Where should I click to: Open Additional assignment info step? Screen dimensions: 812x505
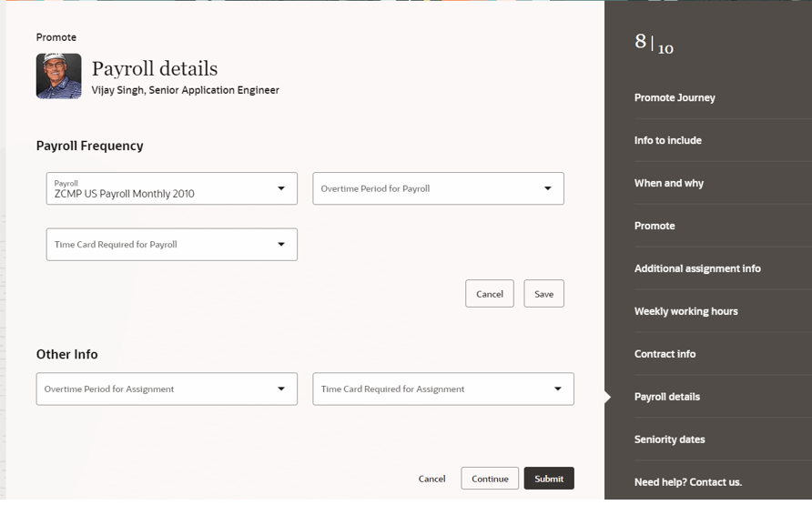[697, 268]
